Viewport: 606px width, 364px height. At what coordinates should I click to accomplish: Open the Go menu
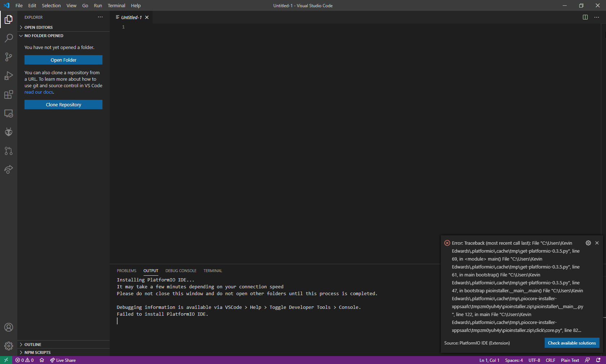pos(85,5)
